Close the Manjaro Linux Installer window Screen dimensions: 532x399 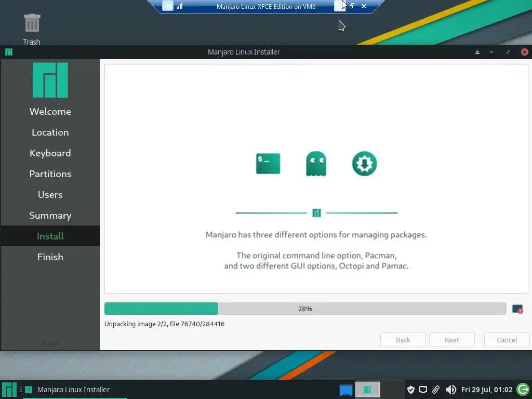pyautogui.click(x=525, y=52)
